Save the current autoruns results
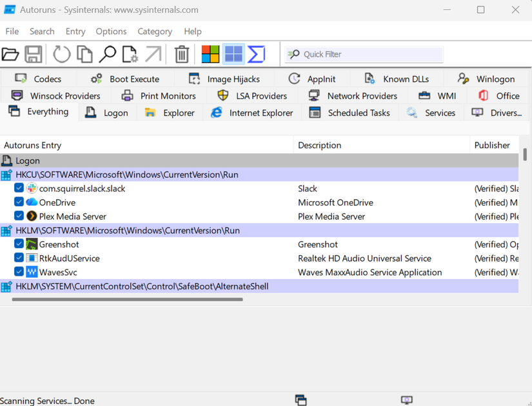The image size is (532, 406). [x=33, y=54]
